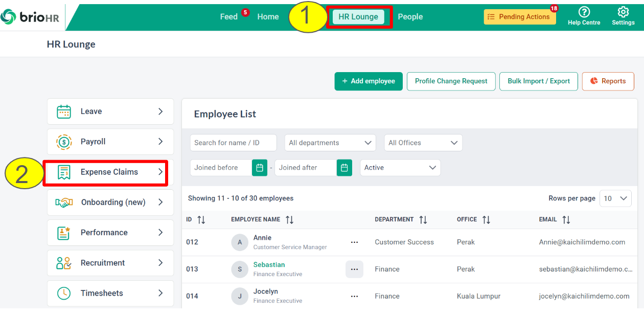Click the Joined after date field
Viewport: 644px width, 315px height.
[306, 168]
